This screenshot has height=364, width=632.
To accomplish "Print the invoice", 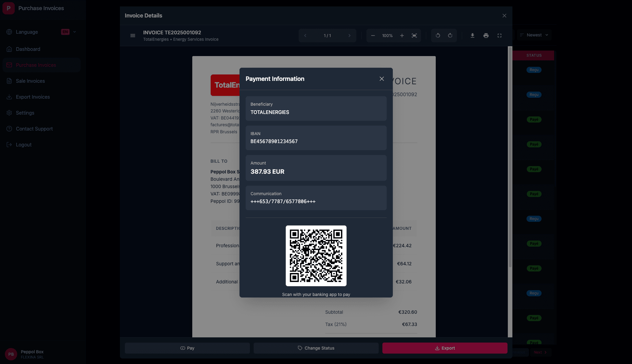I will click(486, 36).
